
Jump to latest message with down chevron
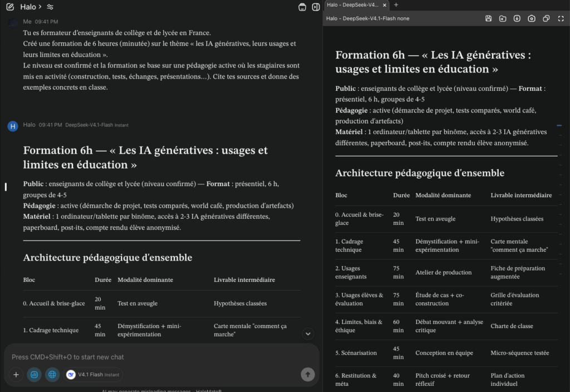pyautogui.click(x=308, y=334)
